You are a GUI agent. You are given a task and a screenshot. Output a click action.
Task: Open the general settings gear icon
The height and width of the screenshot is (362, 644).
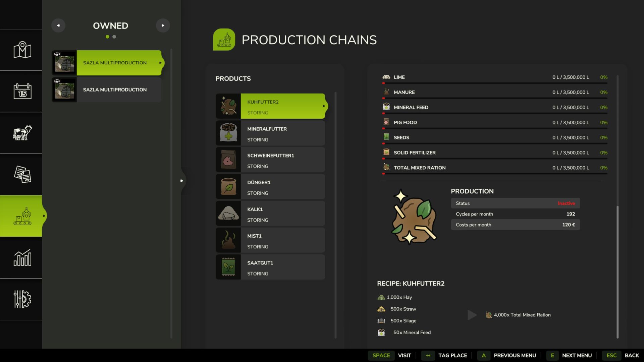22,299
